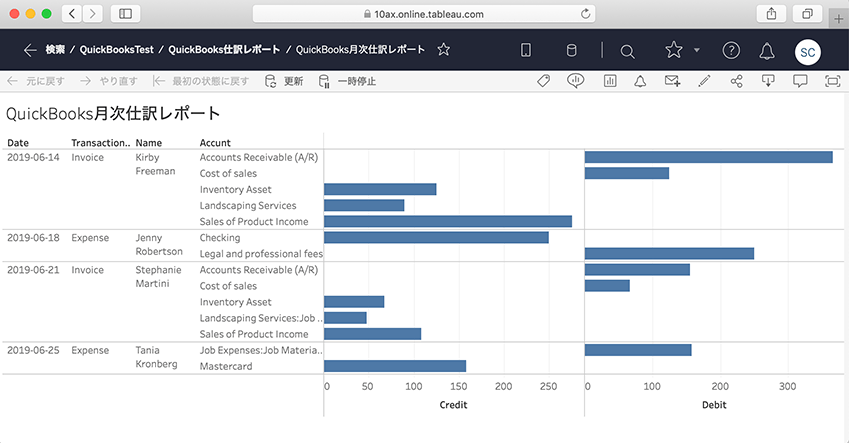Select the 2019-06-14 date cell

click(33, 158)
